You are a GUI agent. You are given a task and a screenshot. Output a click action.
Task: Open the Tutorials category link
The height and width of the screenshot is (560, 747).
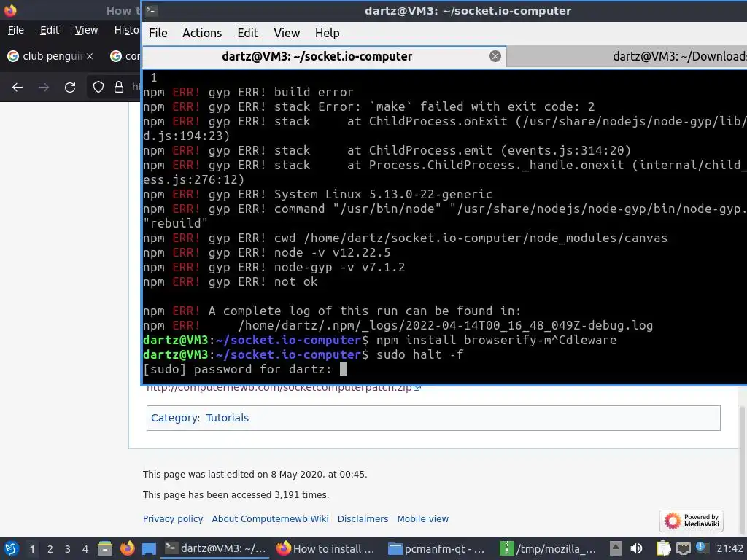pos(228,418)
